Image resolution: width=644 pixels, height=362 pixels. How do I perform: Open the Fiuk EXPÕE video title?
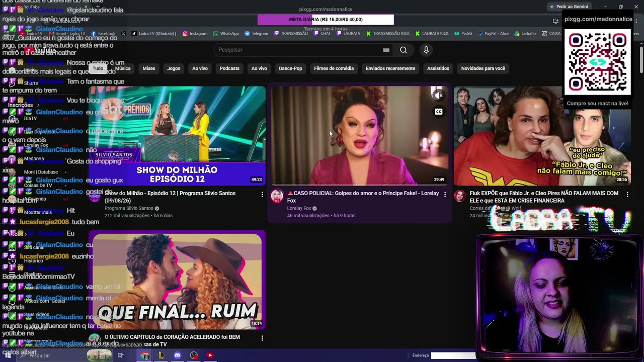click(x=544, y=197)
